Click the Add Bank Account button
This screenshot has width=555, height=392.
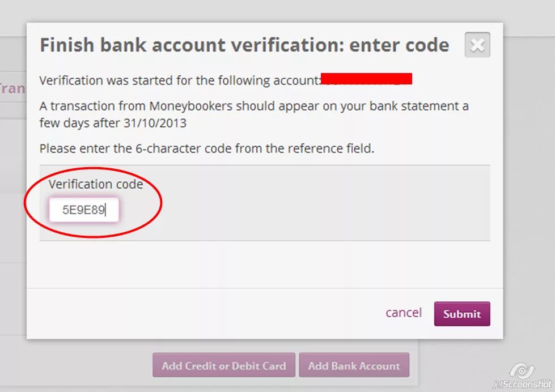[x=354, y=365]
